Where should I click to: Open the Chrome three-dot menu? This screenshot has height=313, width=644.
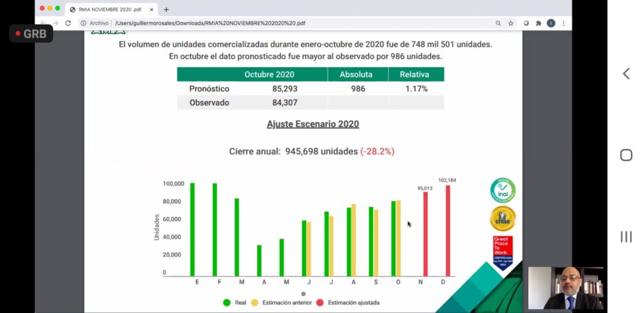(x=563, y=23)
